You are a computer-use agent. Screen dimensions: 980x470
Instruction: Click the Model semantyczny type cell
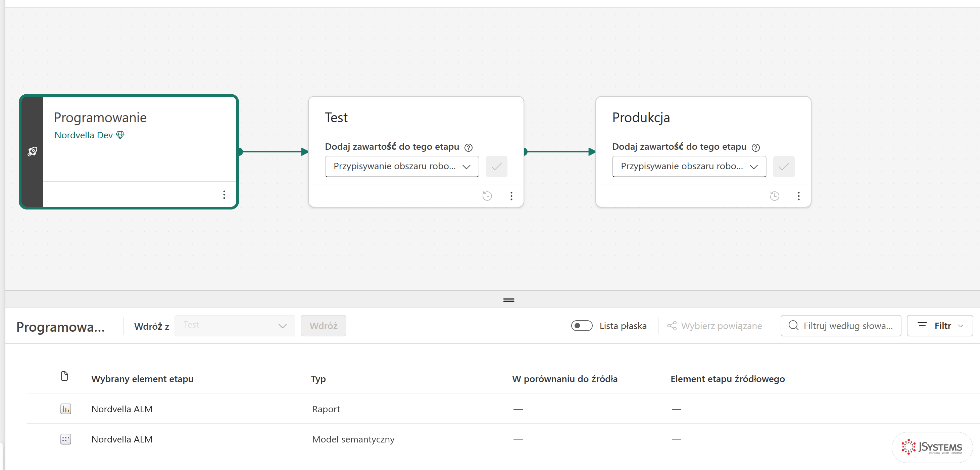pyautogui.click(x=353, y=439)
